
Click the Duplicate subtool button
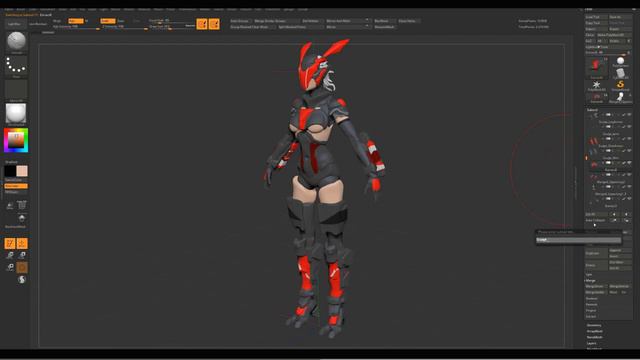pos(596,253)
